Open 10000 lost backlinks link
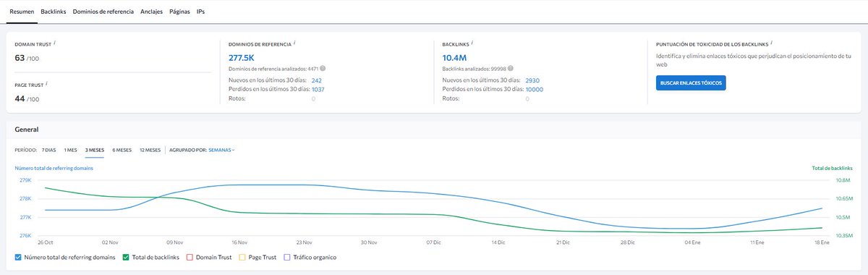Image resolution: width=868 pixels, height=275 pixels. (535, 89)
